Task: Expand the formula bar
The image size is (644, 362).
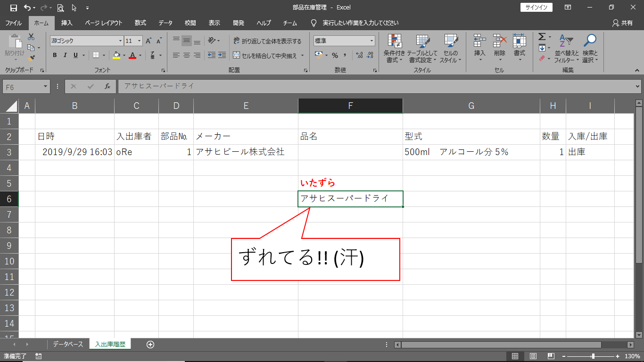Action: (638, 86)
